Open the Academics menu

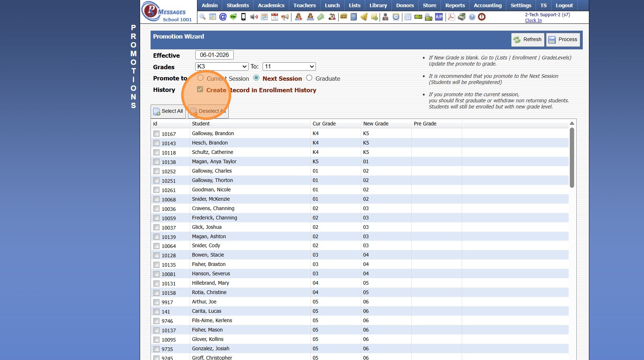(x=271, y=5)
